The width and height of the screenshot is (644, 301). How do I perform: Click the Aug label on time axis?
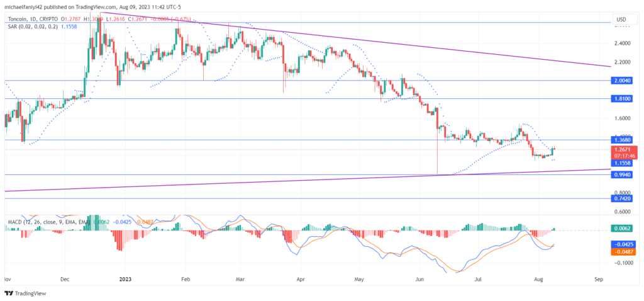539,279
